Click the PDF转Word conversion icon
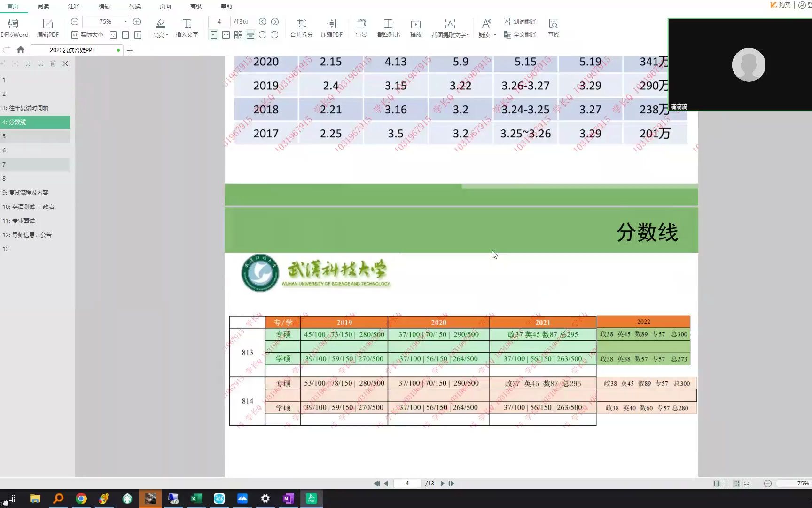The width and height of the screenshot is (812, 508). 14,27
